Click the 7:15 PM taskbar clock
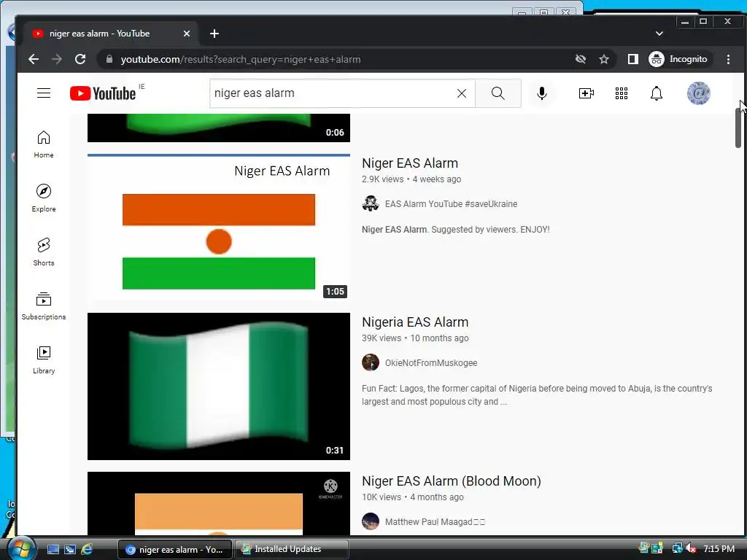The height and width of the screenshot is (560, 747). pos(719,548)
